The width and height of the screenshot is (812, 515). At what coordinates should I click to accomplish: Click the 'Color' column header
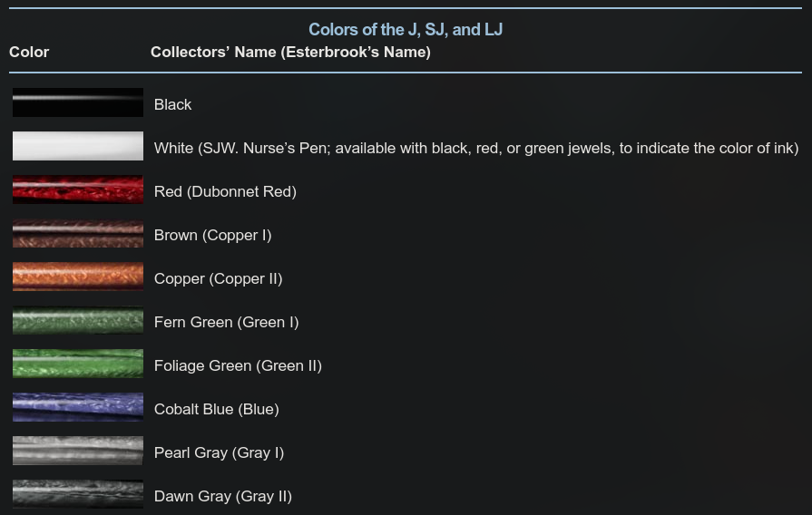[29, 53]
